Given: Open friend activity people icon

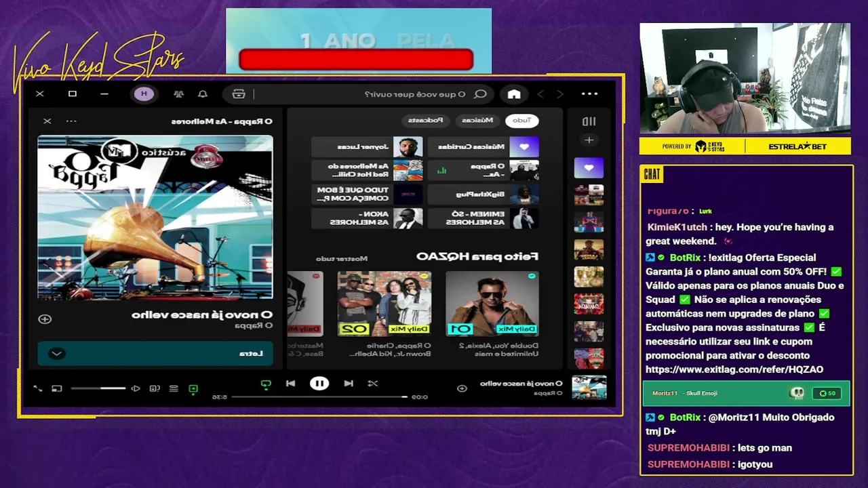Looking at the screenshot, I should tap(178, 94).
